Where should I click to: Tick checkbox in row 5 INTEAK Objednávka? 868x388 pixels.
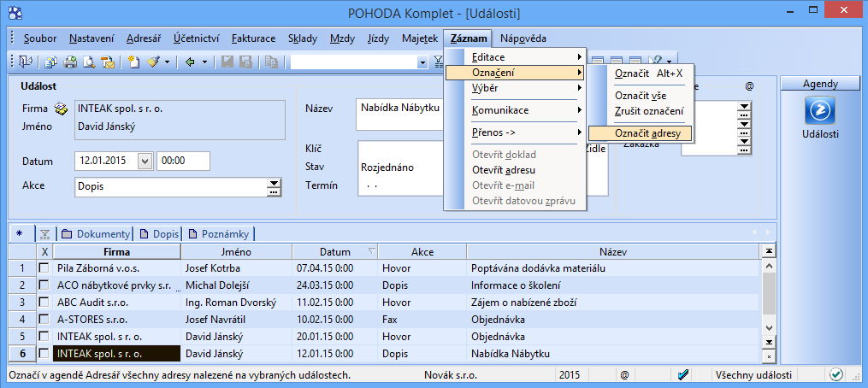coord(44,336)
